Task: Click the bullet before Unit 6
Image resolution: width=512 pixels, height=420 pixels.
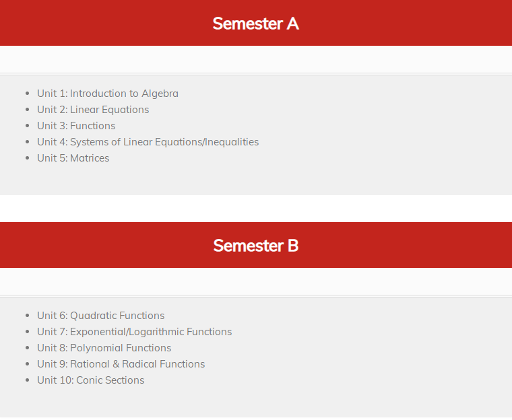Action: click(27, 316)
